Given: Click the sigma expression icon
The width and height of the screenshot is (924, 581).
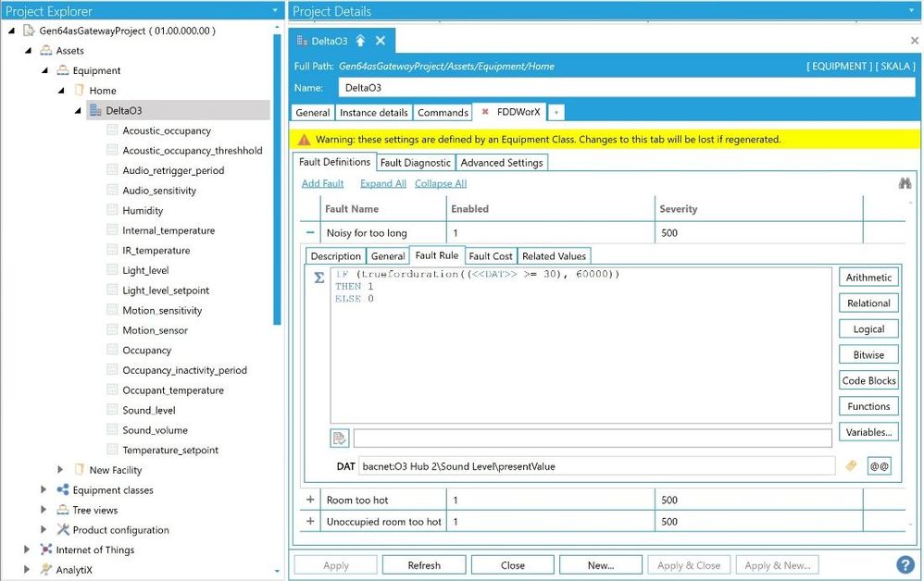Looking at the screenshot, I should 318,278.
